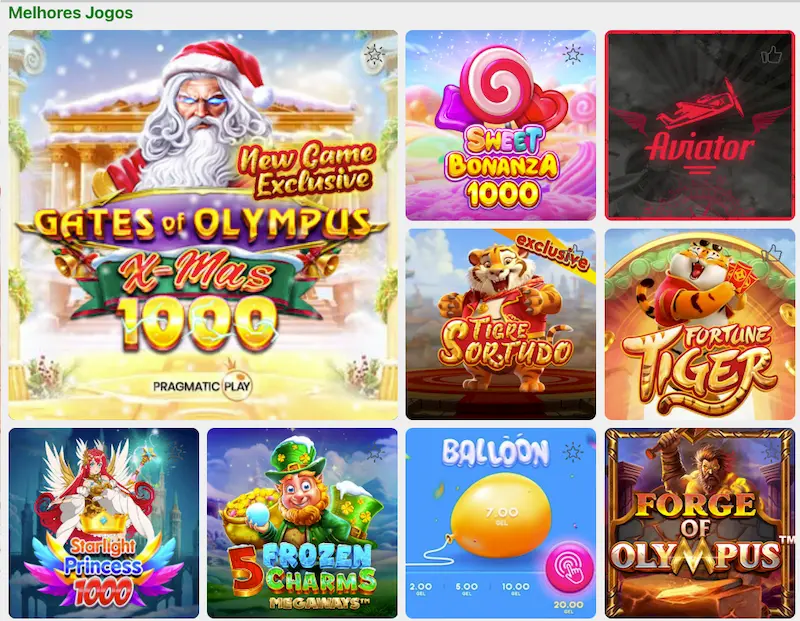The width and height of the screenshot is (800, 621).
Task: Launch the Forge of Olympus game
Action: (x=699, y=523)
